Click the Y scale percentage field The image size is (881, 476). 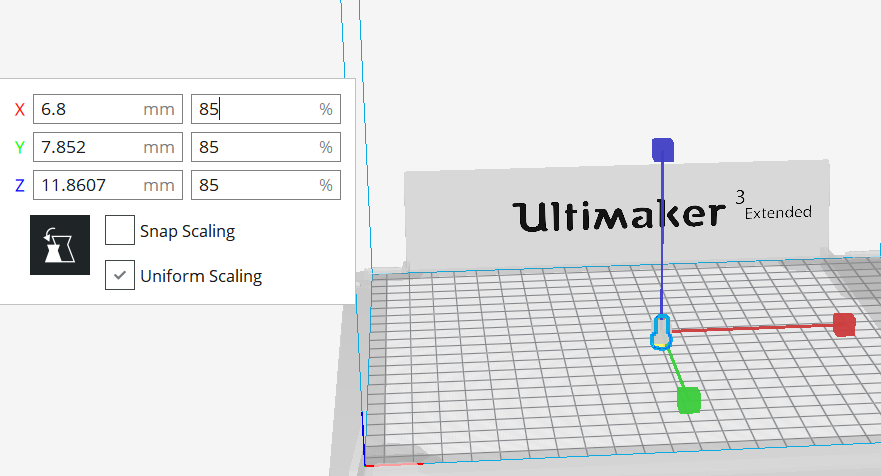click(266, 147)
